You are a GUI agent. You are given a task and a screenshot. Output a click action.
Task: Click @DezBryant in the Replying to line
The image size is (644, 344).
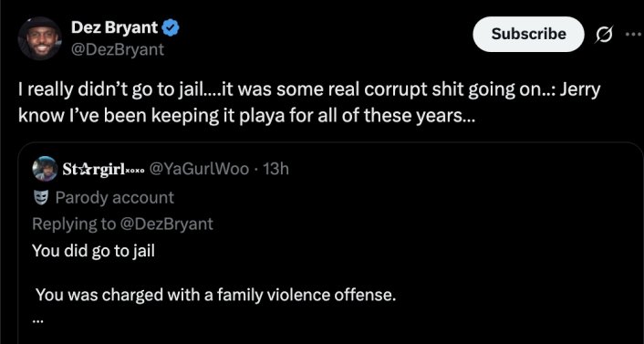(x=166, y=224)
